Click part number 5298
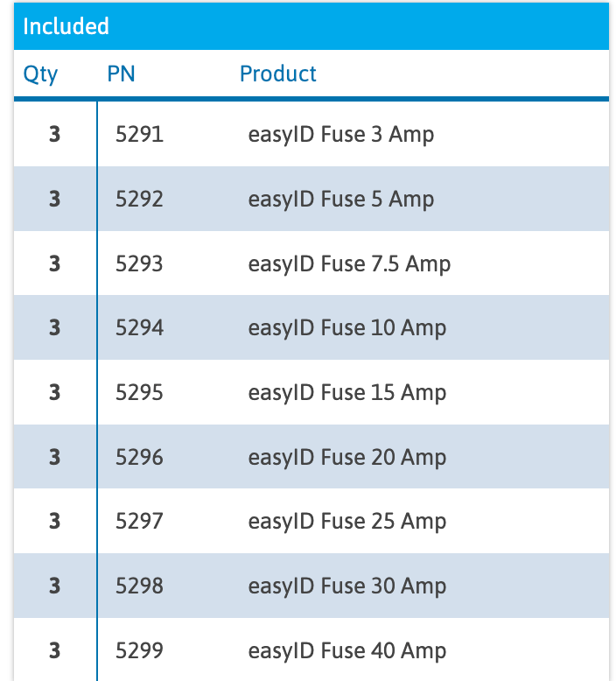 click(139, 586)
